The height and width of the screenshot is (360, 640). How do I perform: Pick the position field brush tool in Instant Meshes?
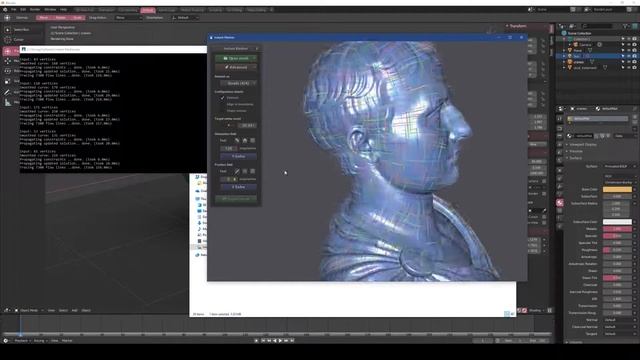(x=237, y=171)
